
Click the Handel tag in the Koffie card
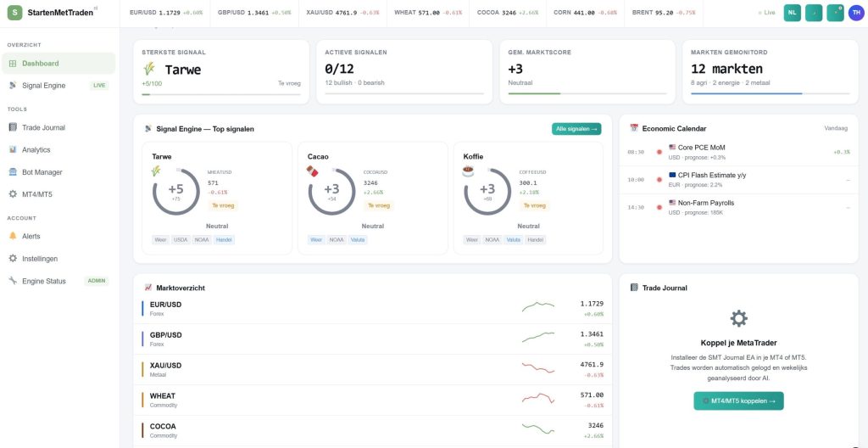(x=535, y=240)
